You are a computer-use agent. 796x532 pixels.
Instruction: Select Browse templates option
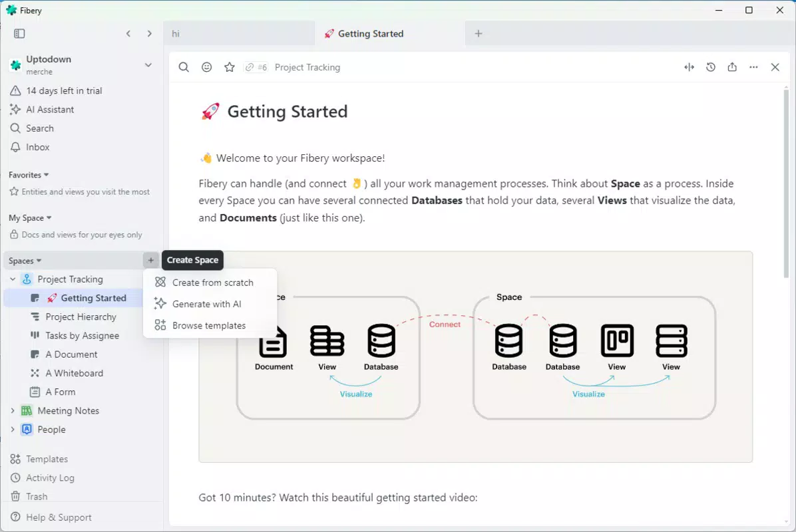[x=210, y=325]
